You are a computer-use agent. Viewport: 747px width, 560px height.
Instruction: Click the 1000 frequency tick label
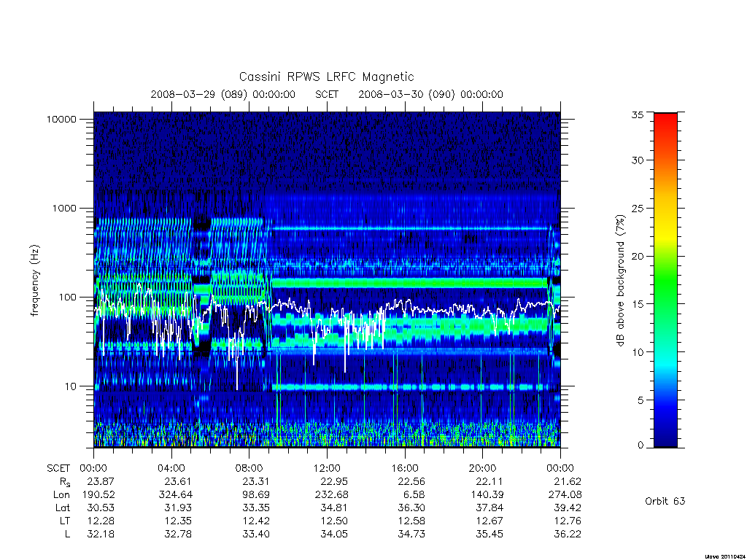(64, 208)
